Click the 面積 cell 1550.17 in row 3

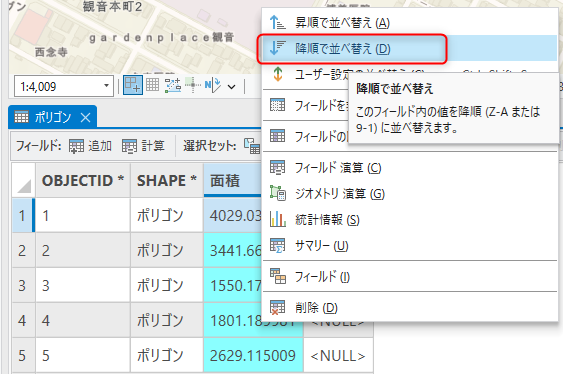[x=233, y=285]
